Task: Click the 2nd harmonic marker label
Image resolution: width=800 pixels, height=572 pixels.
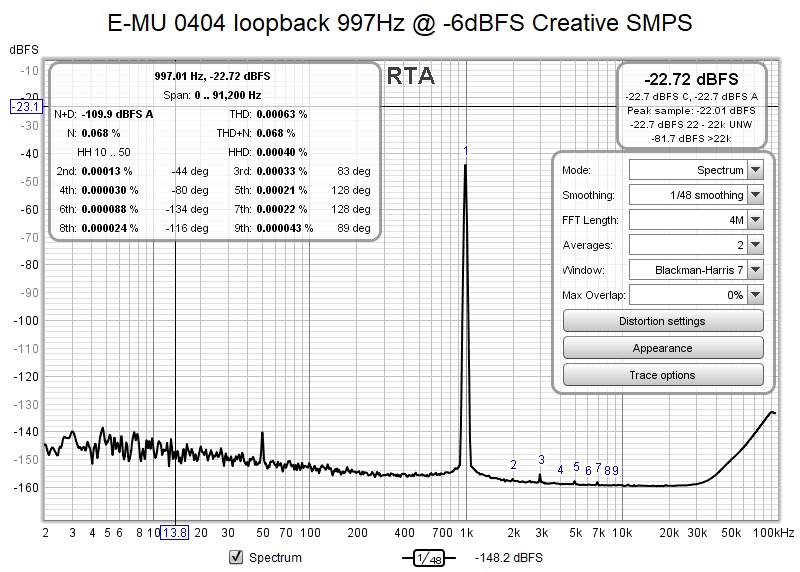Action: [513, 465]
